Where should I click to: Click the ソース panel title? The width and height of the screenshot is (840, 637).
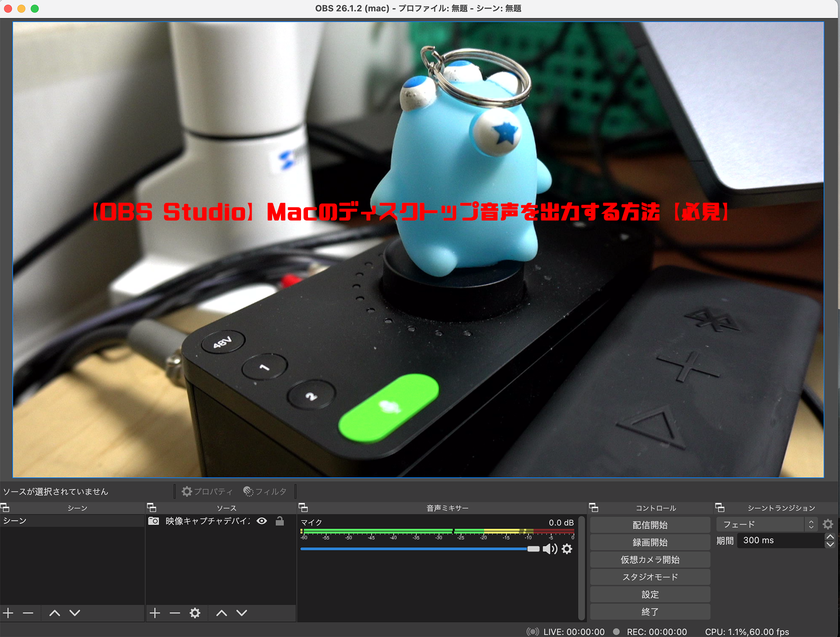click(x=227, y=508)
